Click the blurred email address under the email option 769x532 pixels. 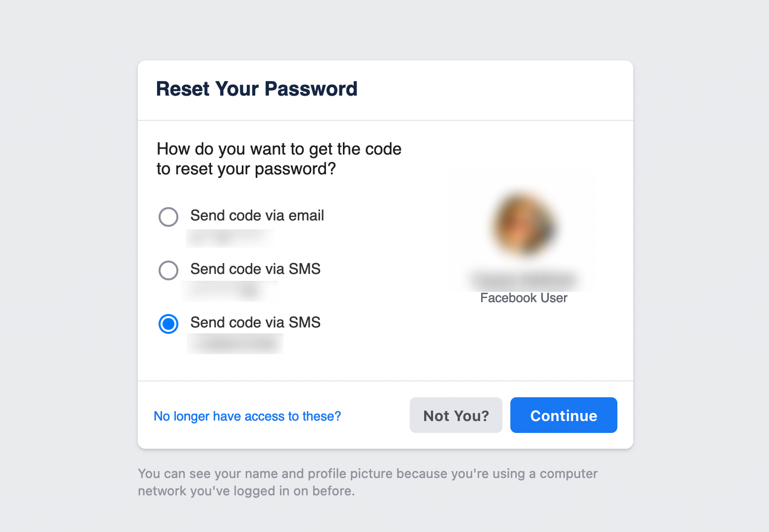[x=230, y=238]
